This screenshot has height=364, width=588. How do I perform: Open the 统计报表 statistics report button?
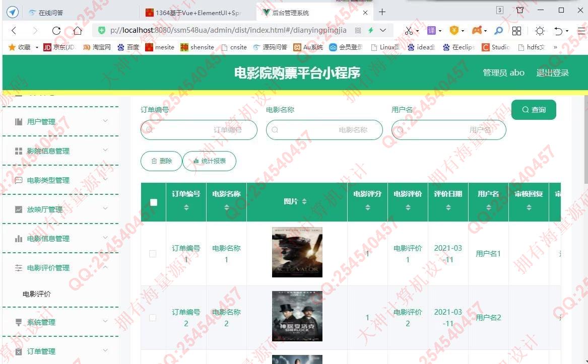pyautogui.click(x=209, y=161)
